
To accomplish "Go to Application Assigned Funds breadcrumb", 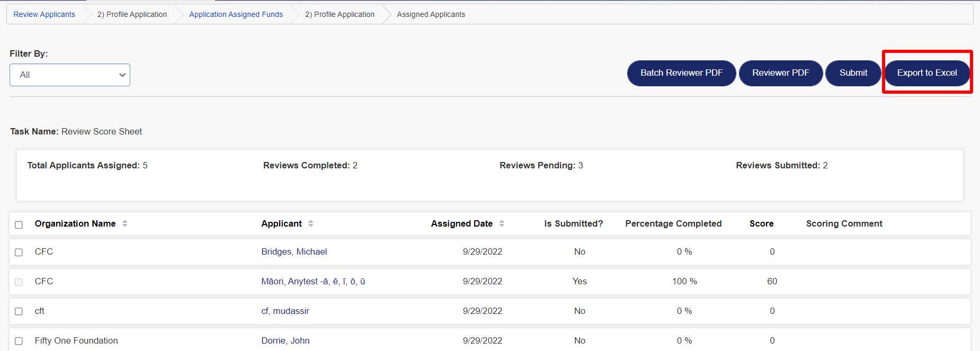I will click(236, 14).
